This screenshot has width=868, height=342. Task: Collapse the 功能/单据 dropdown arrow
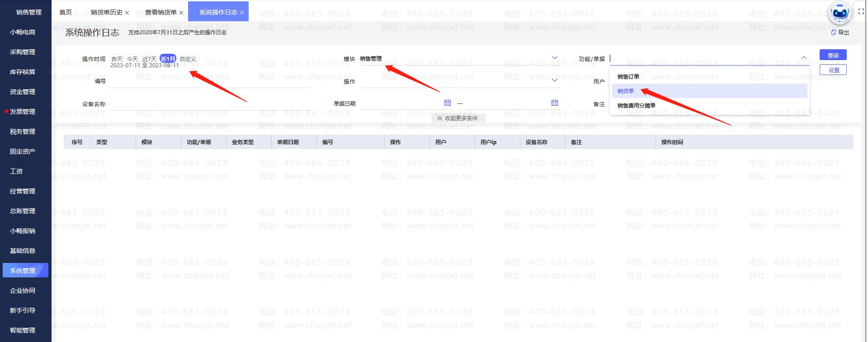coord(804,58)
